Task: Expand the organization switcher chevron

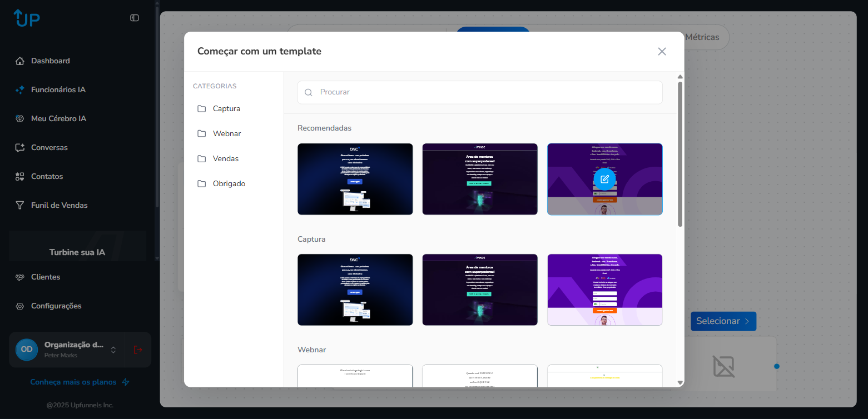Action: tap(113, 350)
